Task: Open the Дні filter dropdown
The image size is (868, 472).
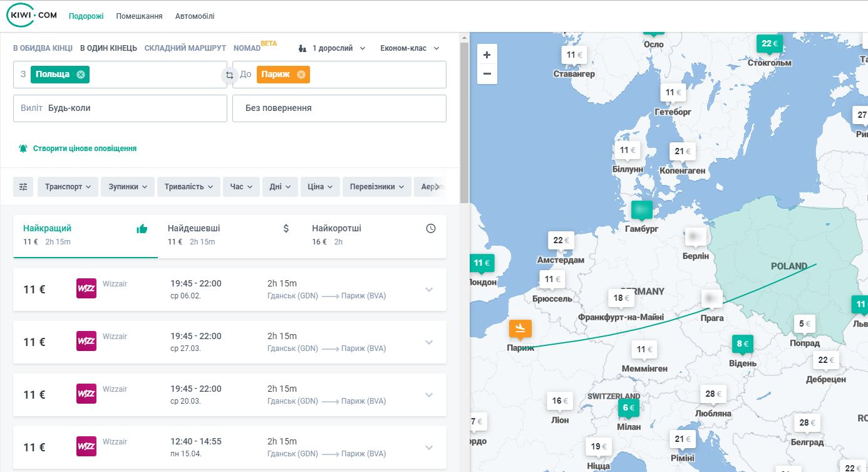Action: pyautogui.click(x=280, y=186)
